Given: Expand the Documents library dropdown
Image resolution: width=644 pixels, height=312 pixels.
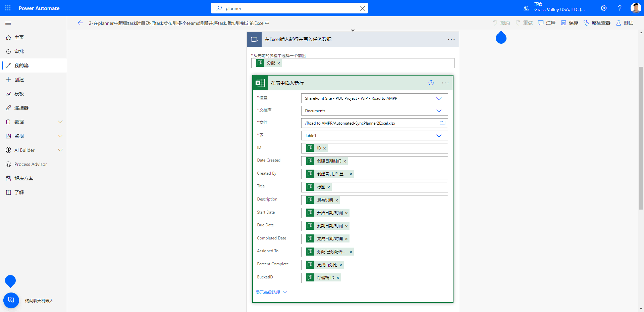Looking at the screenshot, I should pyautogui.click(x=439, y=111).
